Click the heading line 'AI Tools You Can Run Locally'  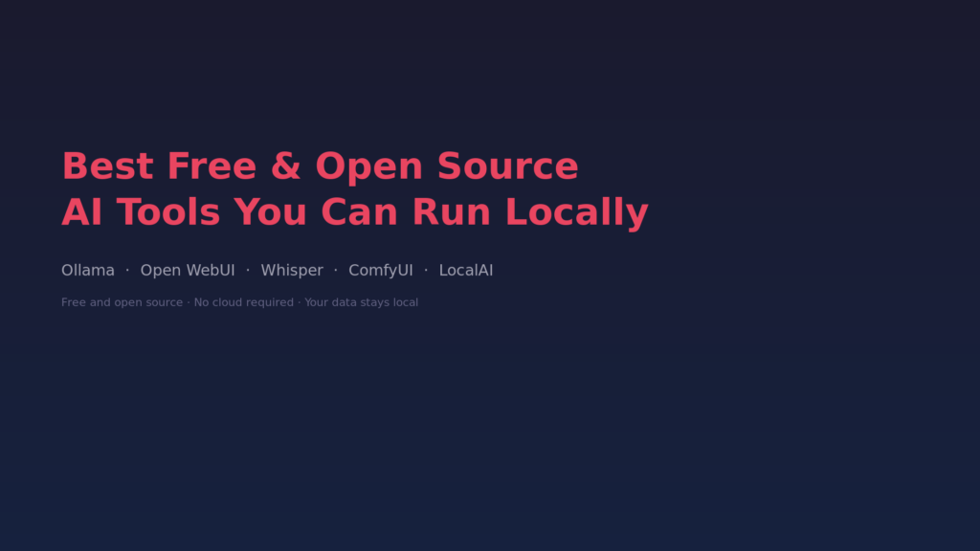point(355,212)
